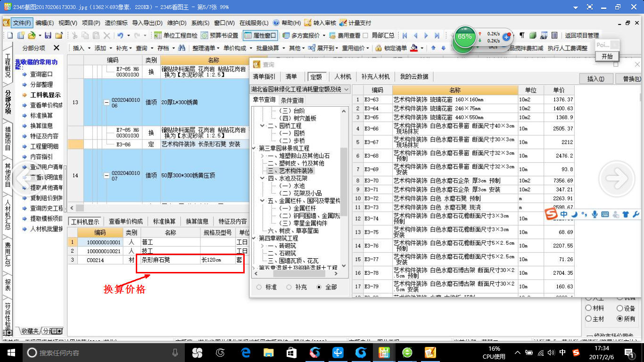
Task: Select the 所有 radio button
Action: [619, 319]
